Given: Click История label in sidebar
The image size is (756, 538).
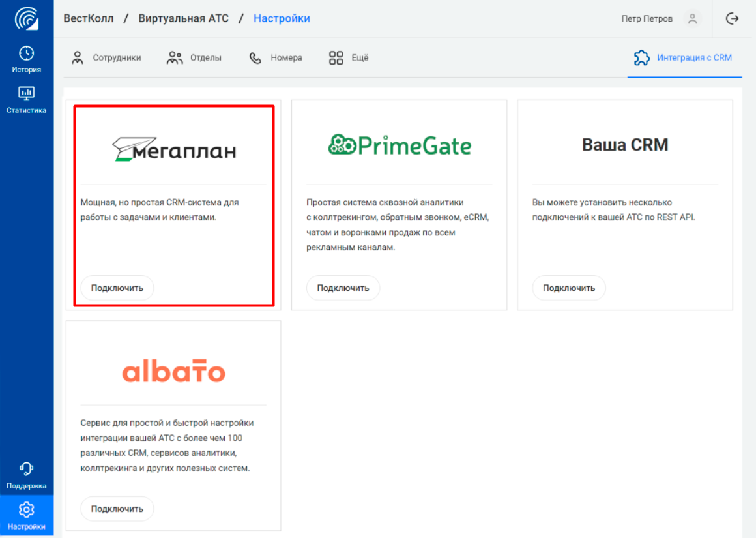Looking at the screenshot, I should click(27, 70).
